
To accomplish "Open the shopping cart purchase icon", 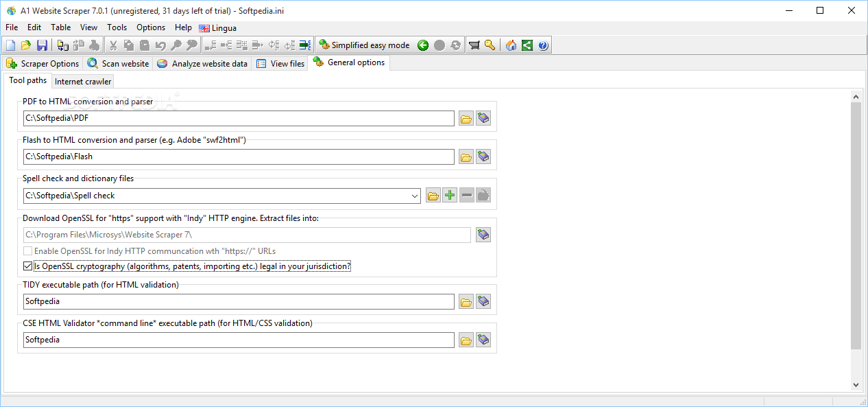I will coord(474,45).
